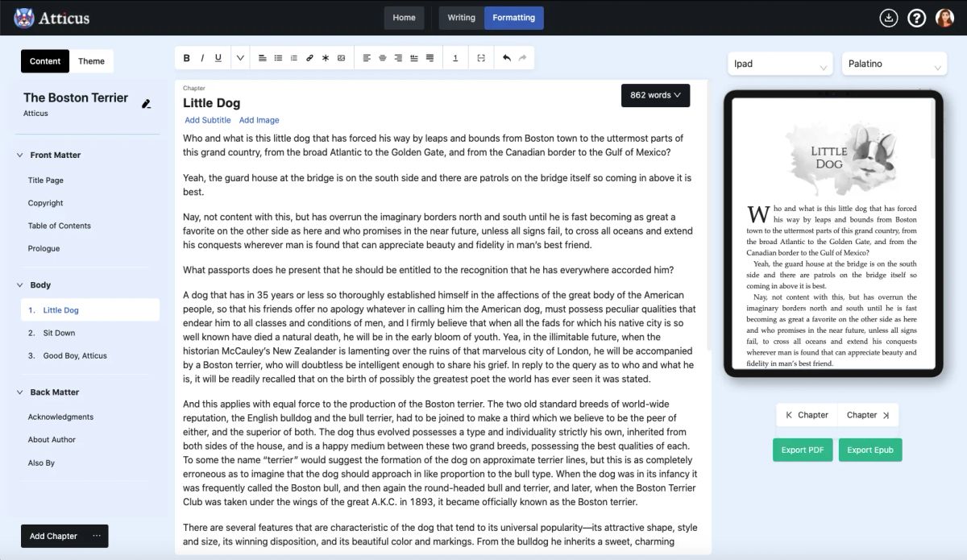This screenshot has width=967, height=560.
Task: Click the Export PDF button
Action: (802, 450)
